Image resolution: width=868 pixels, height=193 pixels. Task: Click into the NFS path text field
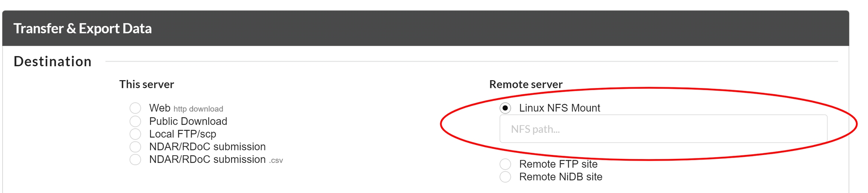click(663, 129)
